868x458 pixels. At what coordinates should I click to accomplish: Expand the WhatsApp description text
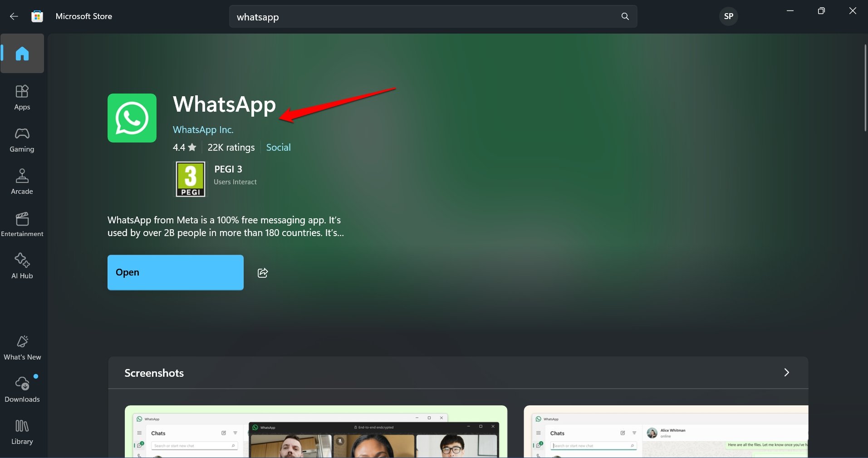click(x=226, y=226)
